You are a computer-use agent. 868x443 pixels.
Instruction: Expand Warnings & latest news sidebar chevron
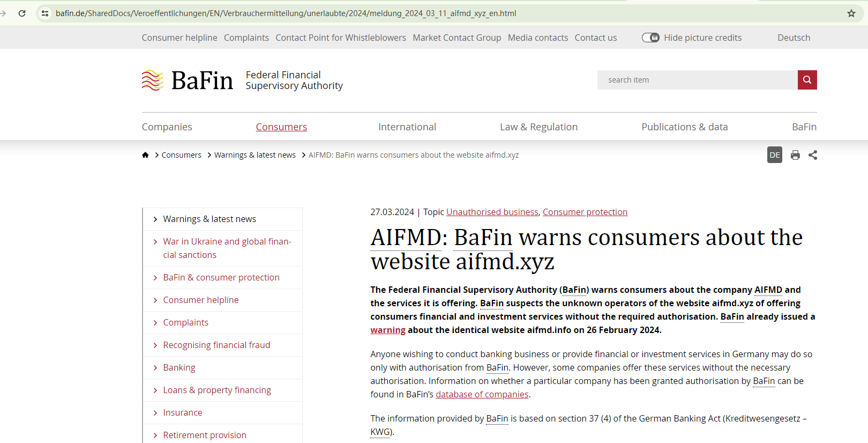[x=155, y=219]
